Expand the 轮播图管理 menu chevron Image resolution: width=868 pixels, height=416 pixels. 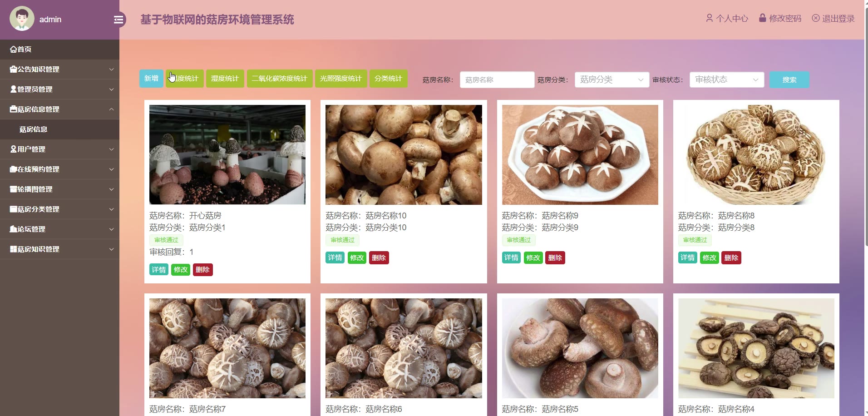click(111, 189)
